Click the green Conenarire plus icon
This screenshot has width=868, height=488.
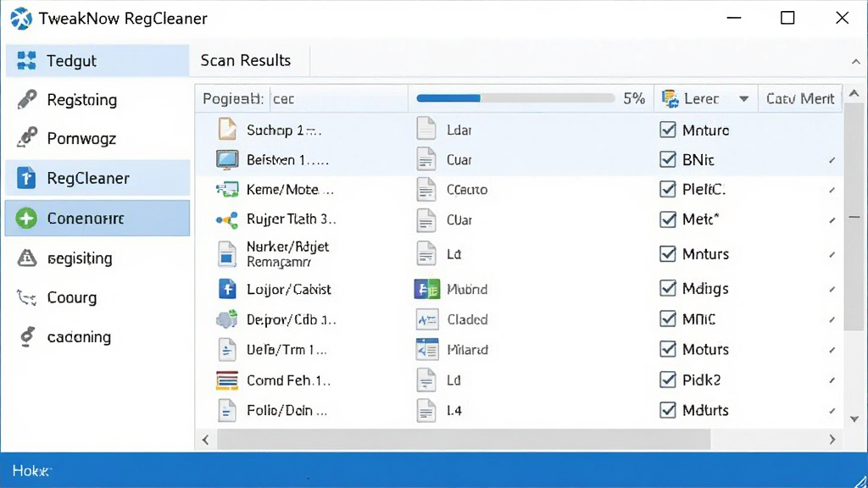click(26, 218)
